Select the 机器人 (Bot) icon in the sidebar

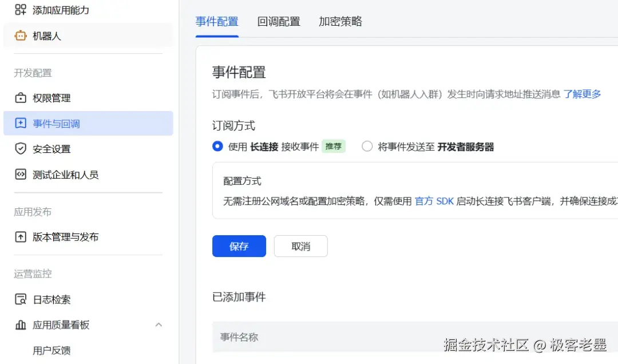pos(21,35)
